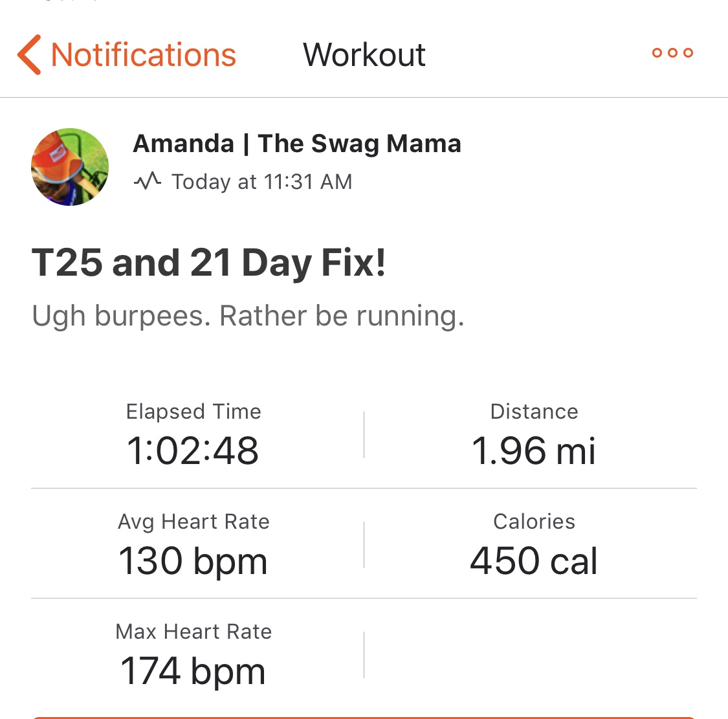Tap the Max Heart Rate label

coord(193,632)
